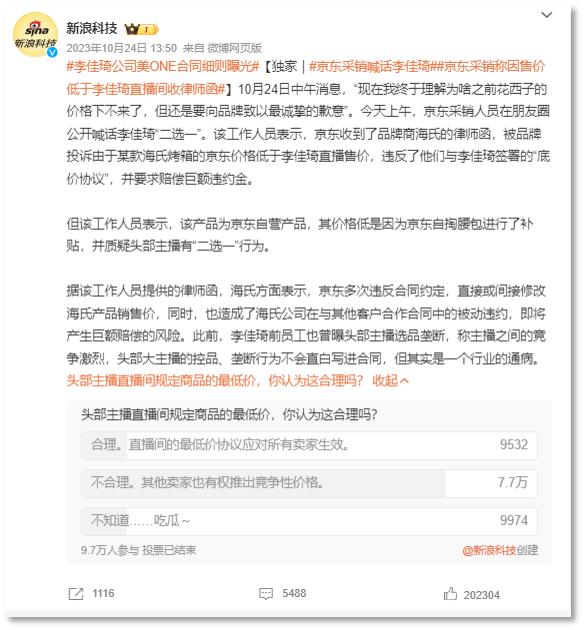Click the repost share icon
The image size is (584, 630).
click(76, 594)
